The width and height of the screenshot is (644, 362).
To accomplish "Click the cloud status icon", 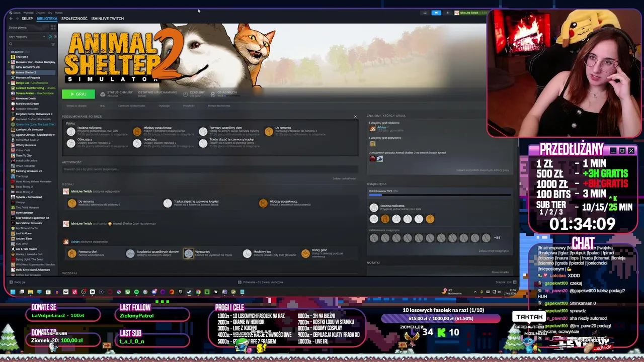I will (103, 94).
